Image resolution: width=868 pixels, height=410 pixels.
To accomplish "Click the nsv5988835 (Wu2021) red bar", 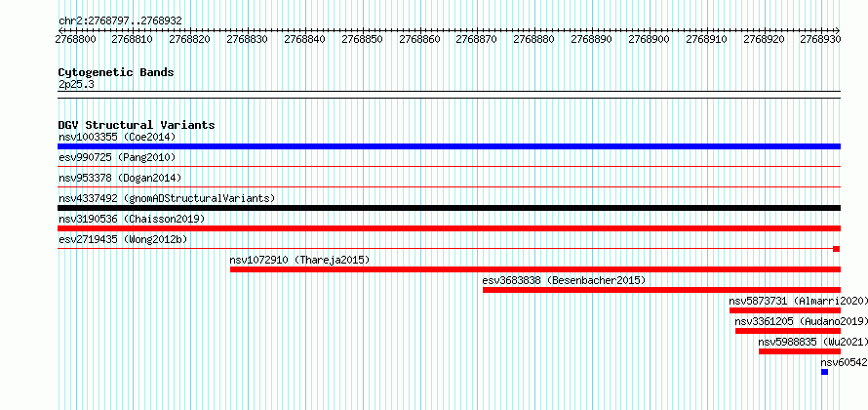I will 800,351.
